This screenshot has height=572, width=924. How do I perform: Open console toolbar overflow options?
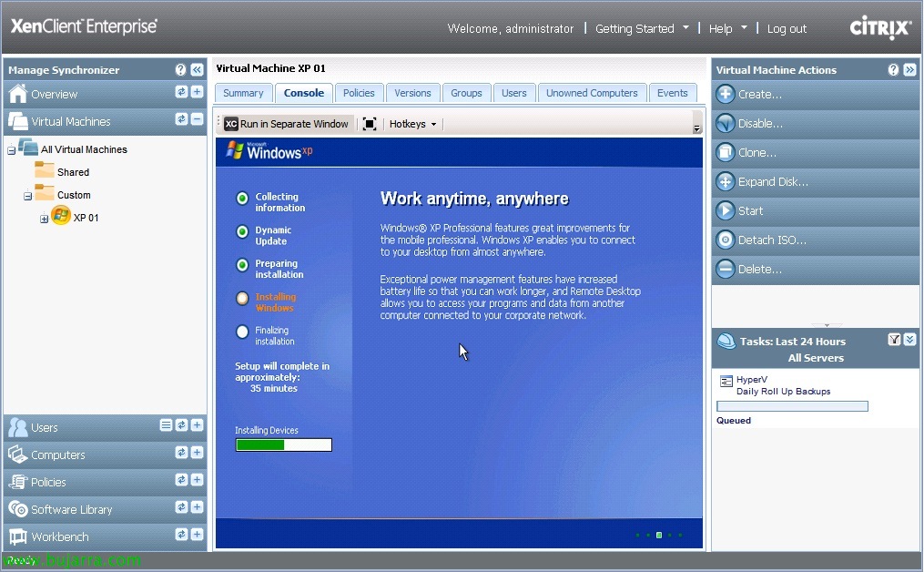coord(697,128)
